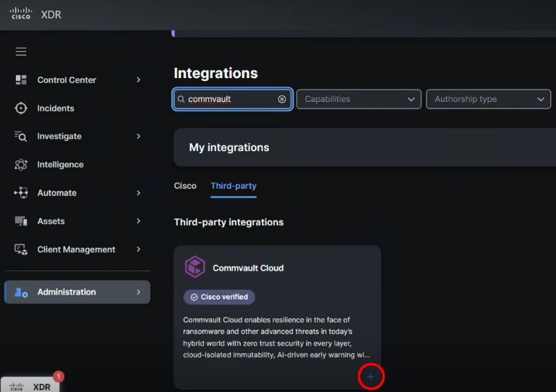
Task: Click the Commvault Cloud card title
Action: [248, 268]
